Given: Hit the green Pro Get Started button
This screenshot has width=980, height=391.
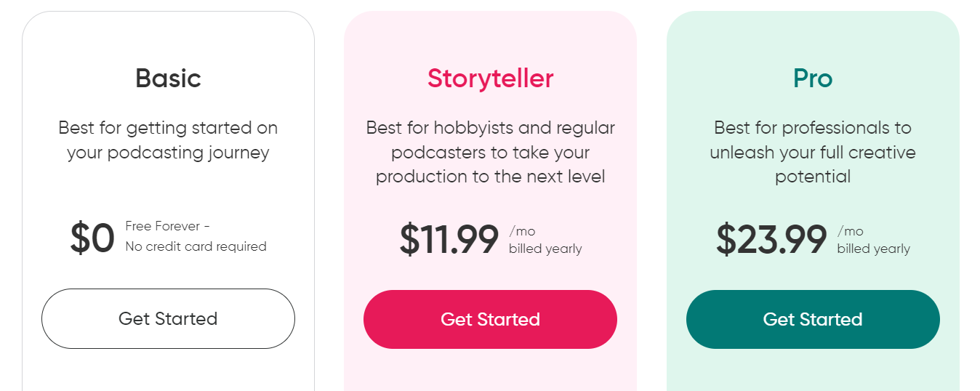Looking at the screenshot, I should [x=812, y=320].
